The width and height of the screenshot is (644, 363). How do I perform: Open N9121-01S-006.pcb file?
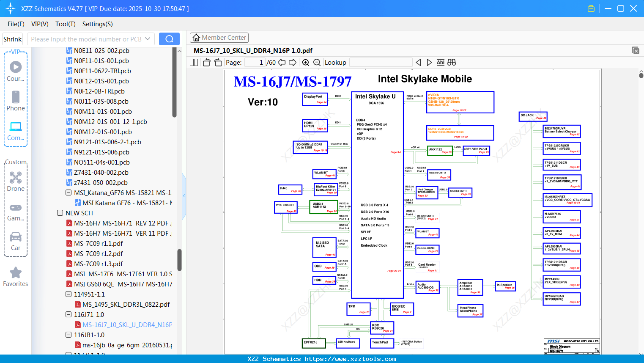point(97,152)
